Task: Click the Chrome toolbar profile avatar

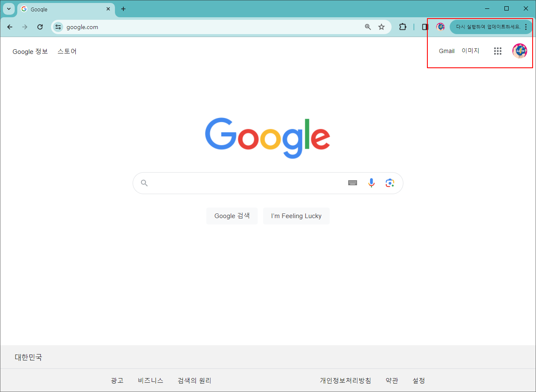Action: (440, 27)
